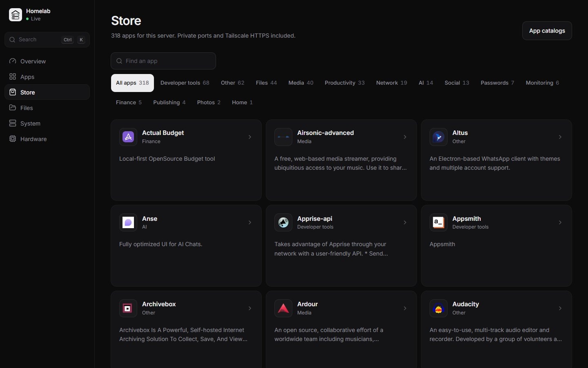Click the Appsmith app icon
This screenshot has height=368, width=588.
[x=439, y=222]
